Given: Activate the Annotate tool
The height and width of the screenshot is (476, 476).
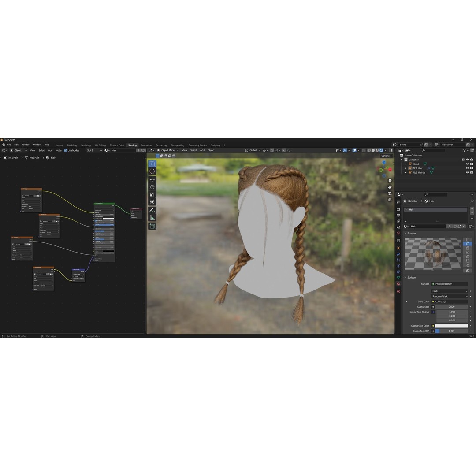Looking at the screenshot, I should tap(152, 209).
